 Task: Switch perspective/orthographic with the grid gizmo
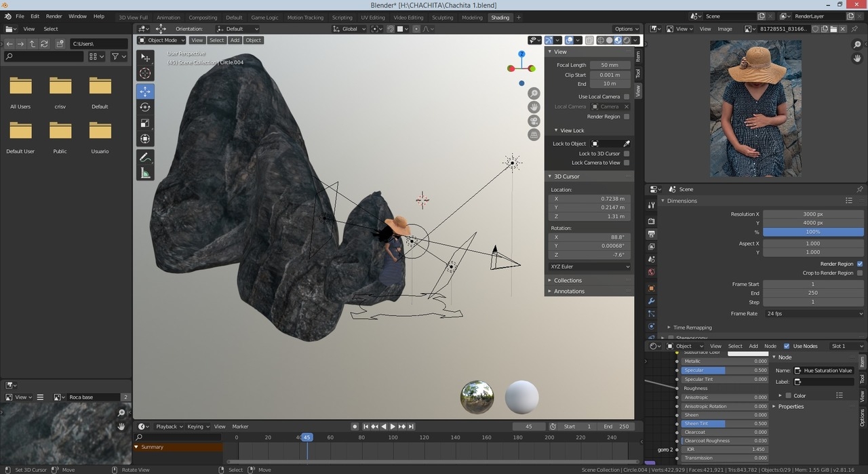[534, 134]
